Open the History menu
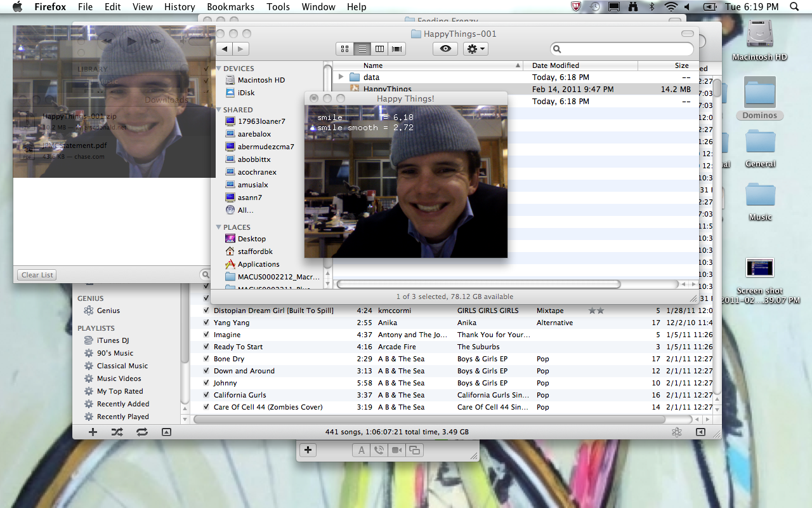812x508 pixels. 180,7
